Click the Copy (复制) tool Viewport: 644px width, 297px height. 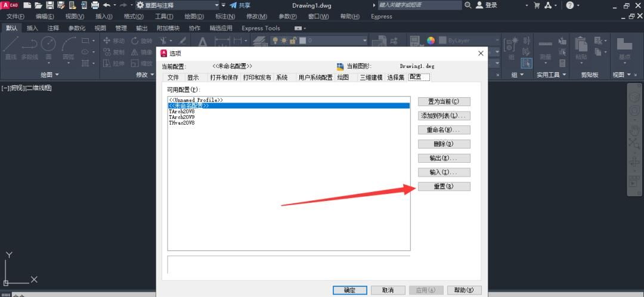114,52
